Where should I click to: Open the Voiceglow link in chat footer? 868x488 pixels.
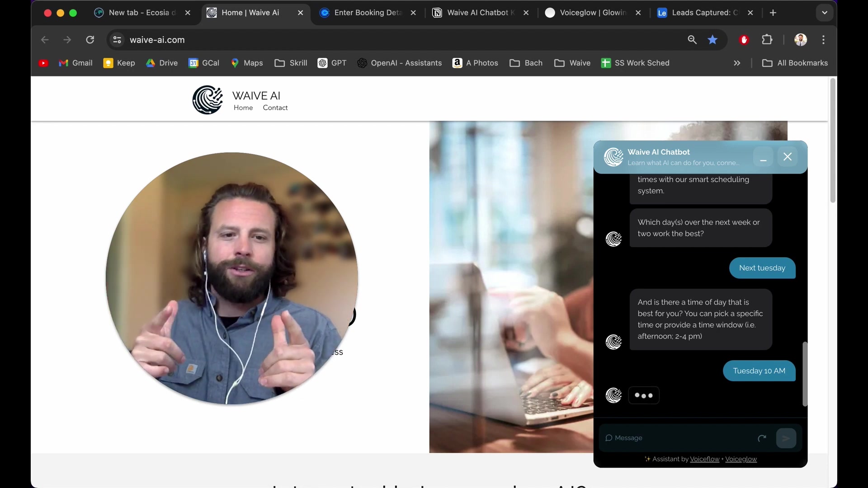click(741, 459)
